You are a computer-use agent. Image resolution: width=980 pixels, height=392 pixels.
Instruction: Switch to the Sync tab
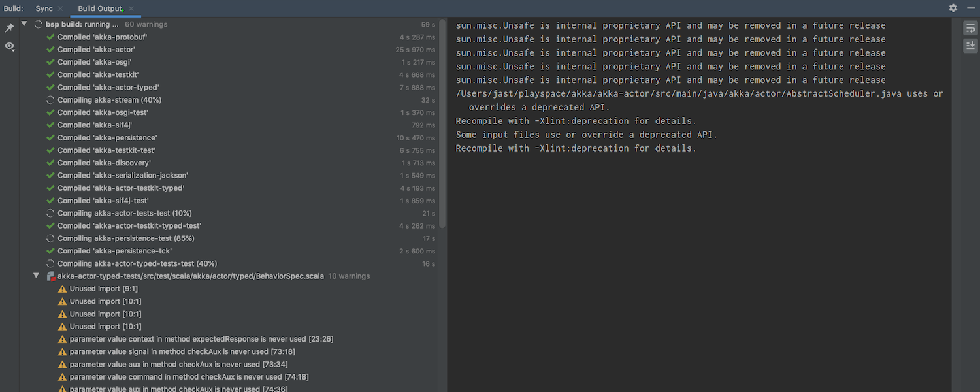click(44, 8)
